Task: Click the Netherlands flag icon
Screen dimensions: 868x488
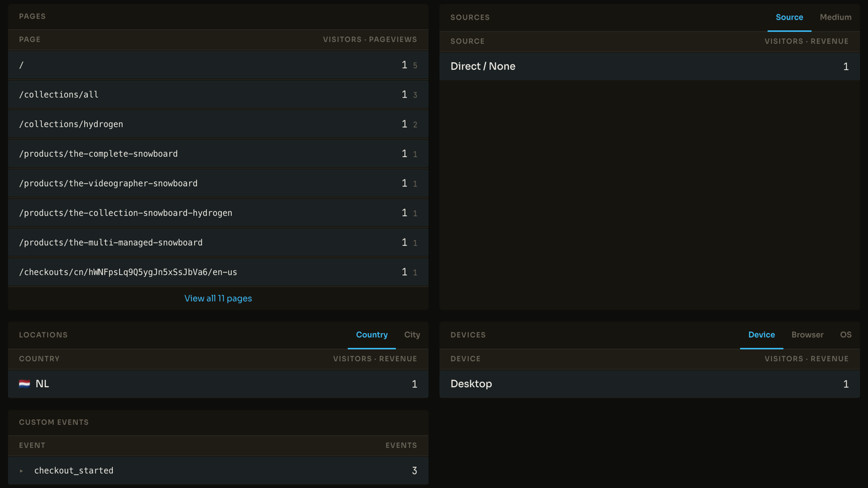Action: [24, 384]
